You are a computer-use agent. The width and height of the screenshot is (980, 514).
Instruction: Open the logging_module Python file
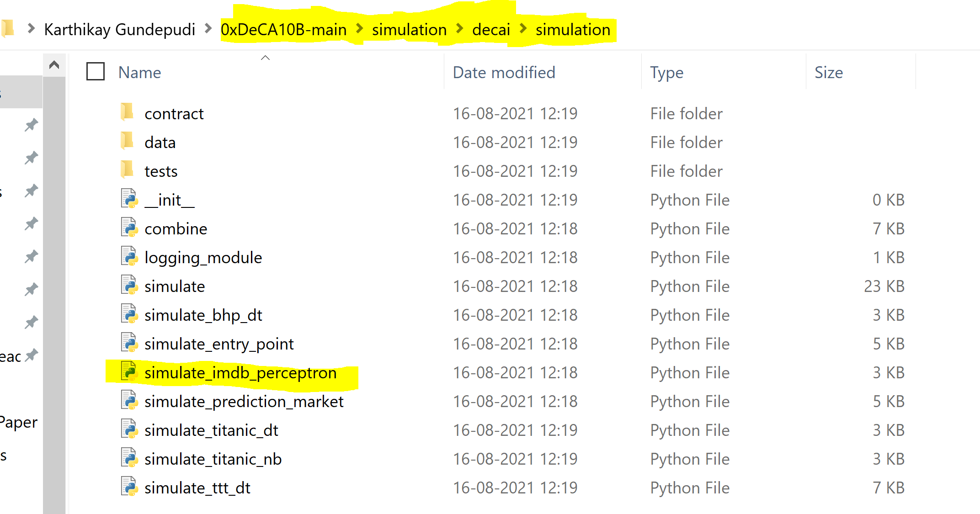pyautogui.click(x=203, y=257)
